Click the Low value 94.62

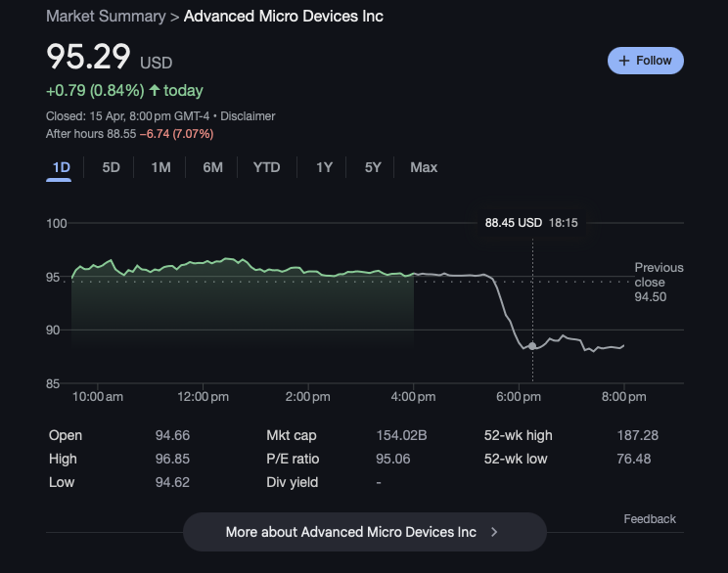(x=172, y=482)
